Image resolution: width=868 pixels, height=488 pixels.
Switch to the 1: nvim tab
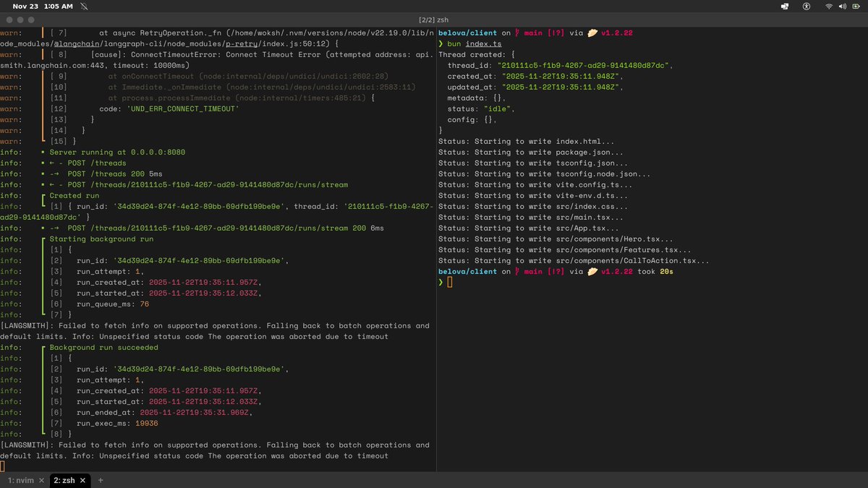(20, 480)
